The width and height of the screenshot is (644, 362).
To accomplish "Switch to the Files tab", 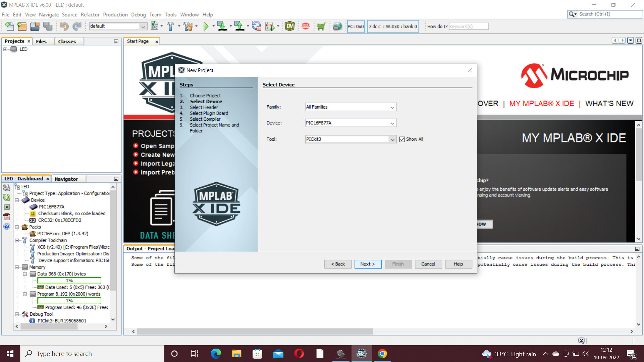I will tap(41, 41).
